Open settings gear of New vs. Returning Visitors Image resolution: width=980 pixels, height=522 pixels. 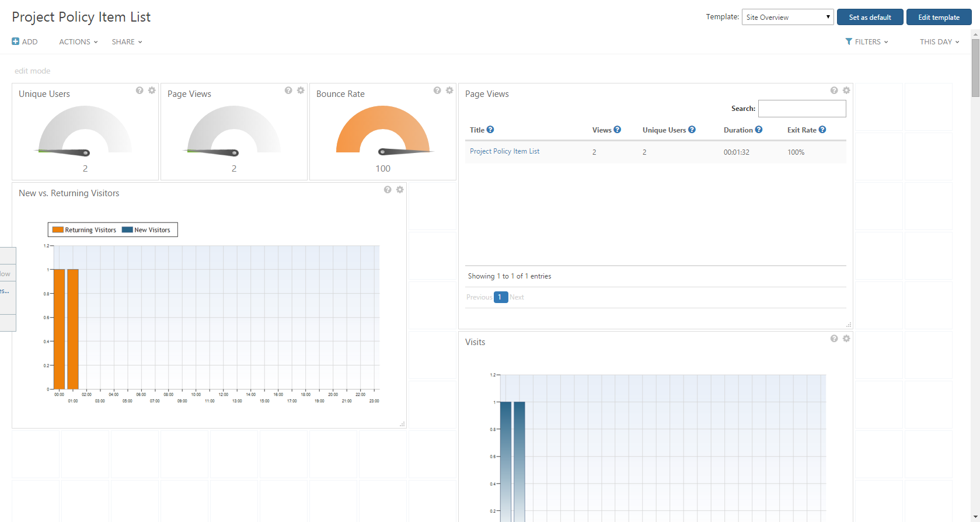pyautogui.click(x=400, y=190)
